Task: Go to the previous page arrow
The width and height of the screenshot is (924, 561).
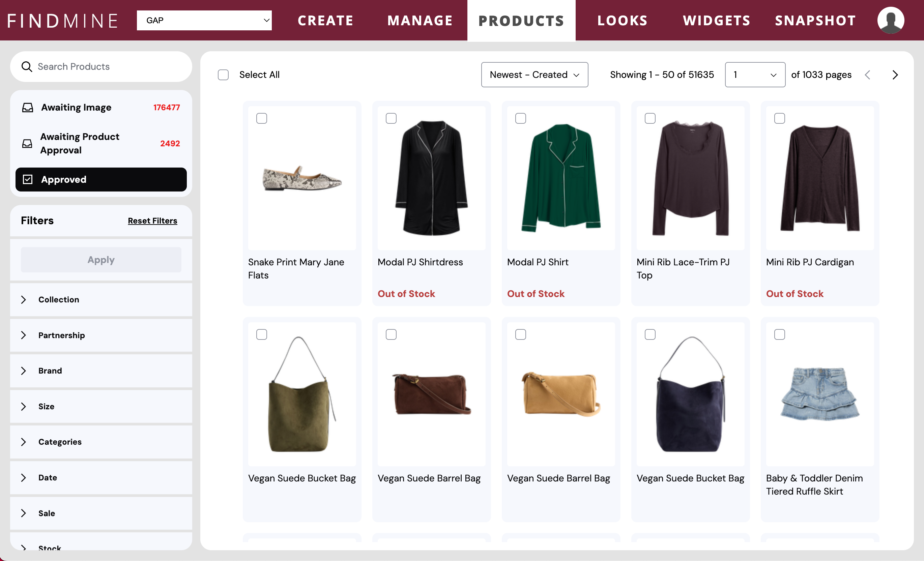Action: pos(867,75)
